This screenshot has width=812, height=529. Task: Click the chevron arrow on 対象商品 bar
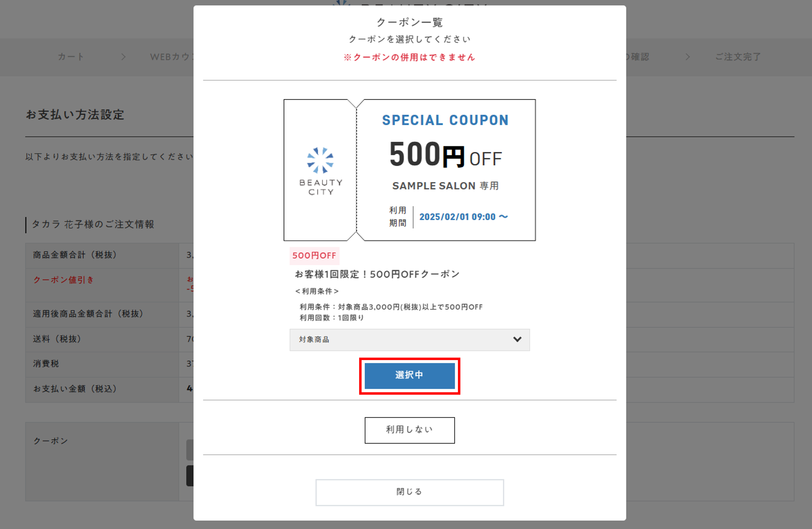click(x=517, y=339)
